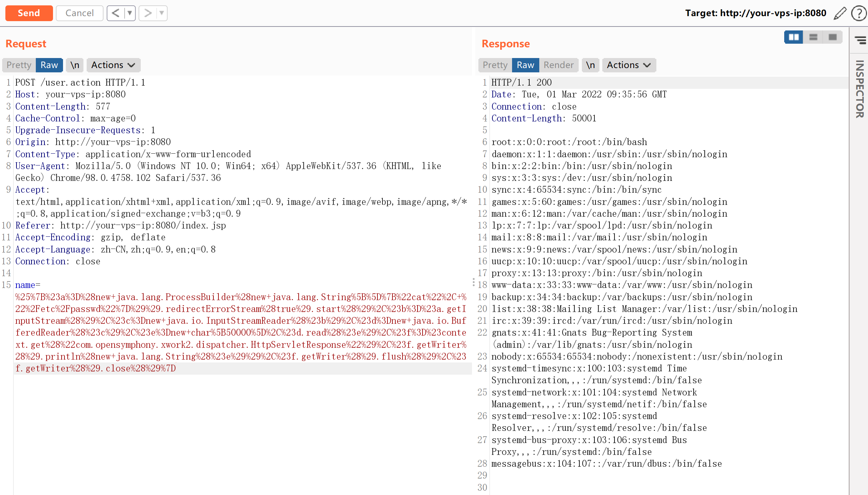
Task: Select the combined tabbed layout icon
Action: [833, 37]
